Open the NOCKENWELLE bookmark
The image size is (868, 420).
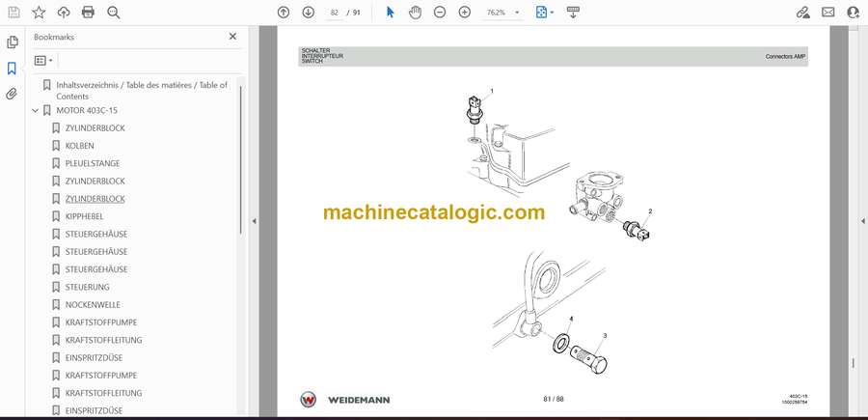coord(93,305)
